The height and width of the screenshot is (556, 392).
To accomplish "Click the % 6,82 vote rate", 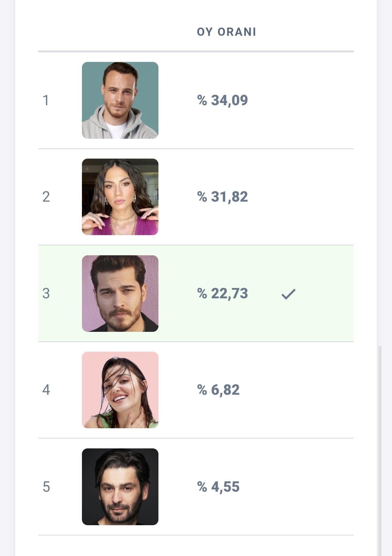I will tap(218, 390).
